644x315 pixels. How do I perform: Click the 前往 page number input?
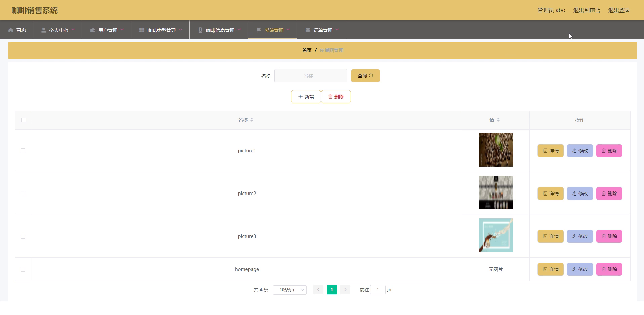[x=377, y=290]
